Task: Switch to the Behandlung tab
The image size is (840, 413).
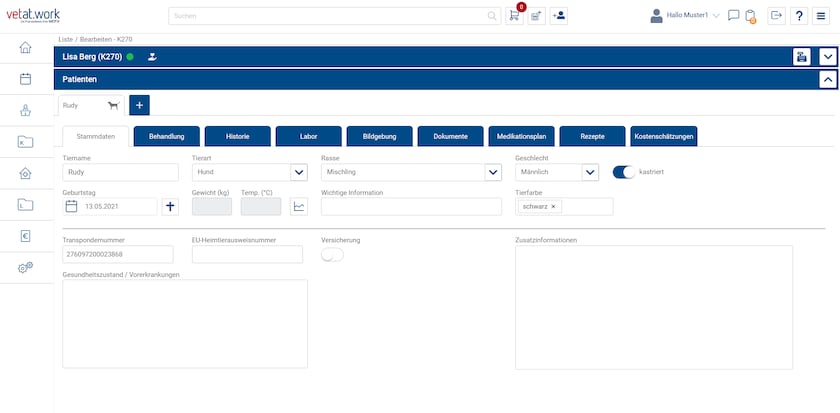Action: [167, 137]
